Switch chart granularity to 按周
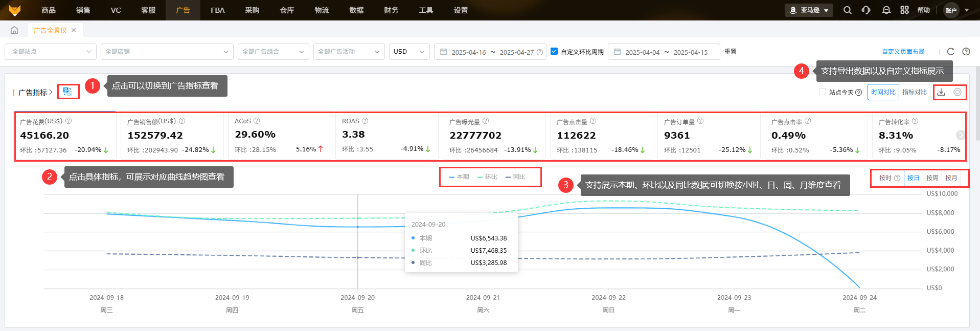Image resolution: width=980 pixels, height=331 pixels. pos(932,178)
